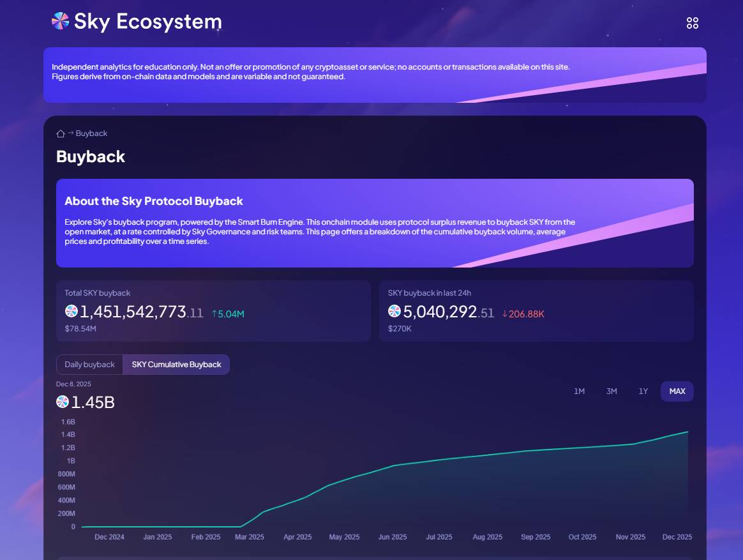Open the four-circle apps menu icon

click(x=692, y=23)
